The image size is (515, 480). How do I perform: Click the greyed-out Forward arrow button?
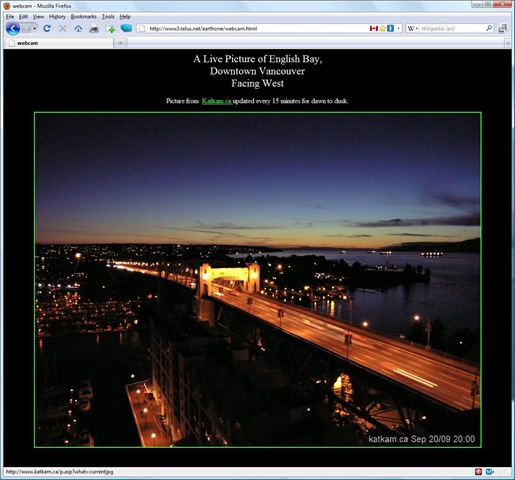(x=26, y=29)
